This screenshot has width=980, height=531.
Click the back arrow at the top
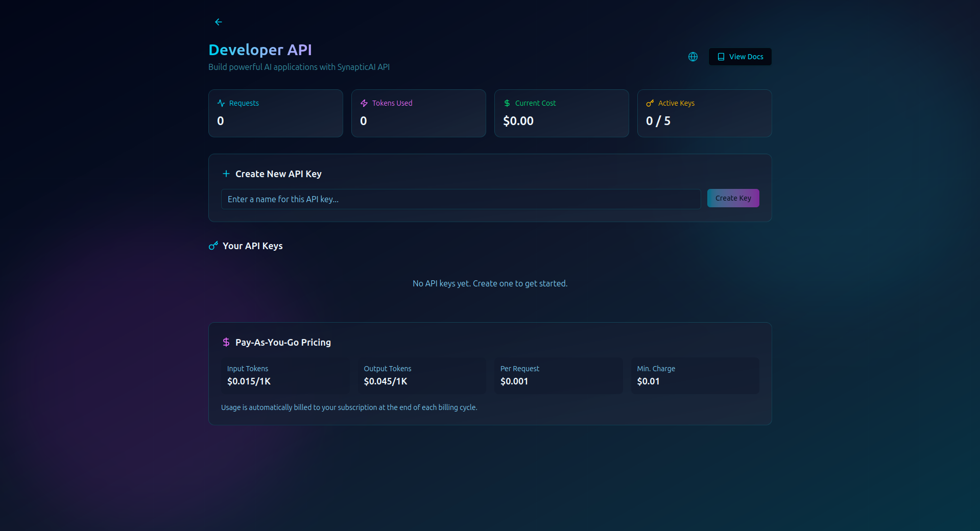click(x=219, y=22)
